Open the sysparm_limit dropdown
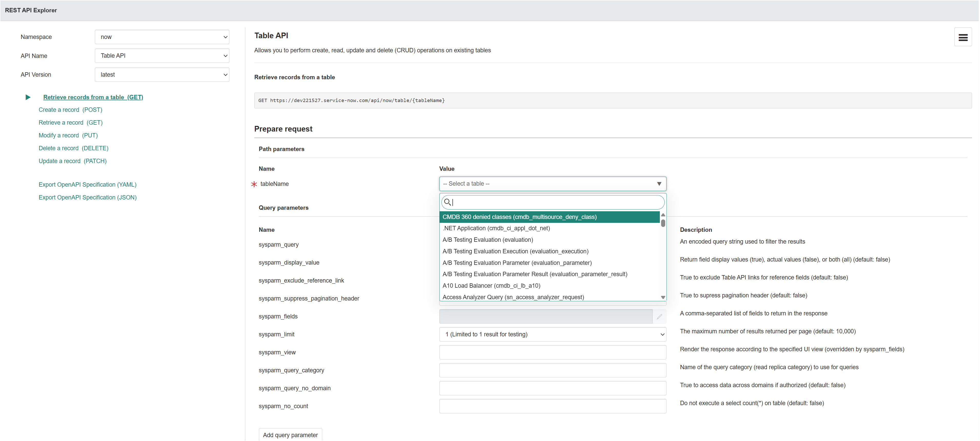 (x=552, y=334)
